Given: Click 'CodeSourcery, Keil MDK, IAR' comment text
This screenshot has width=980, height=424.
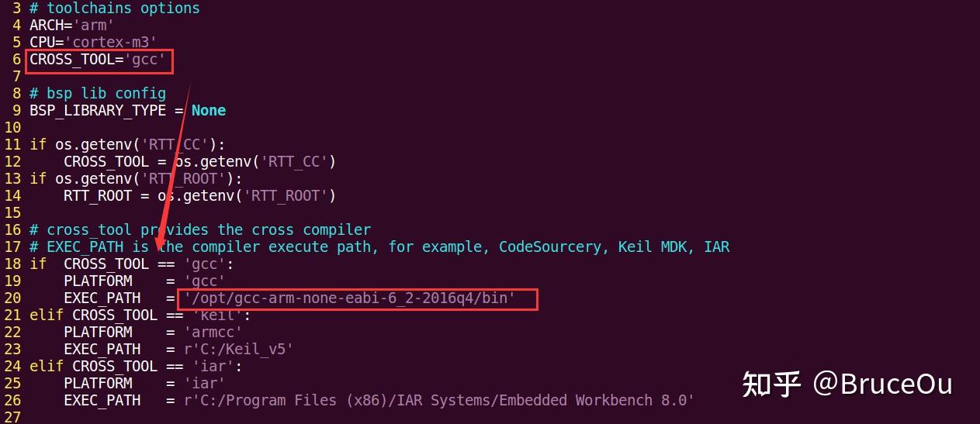Looking at the screenshot, I should [614, 246].
